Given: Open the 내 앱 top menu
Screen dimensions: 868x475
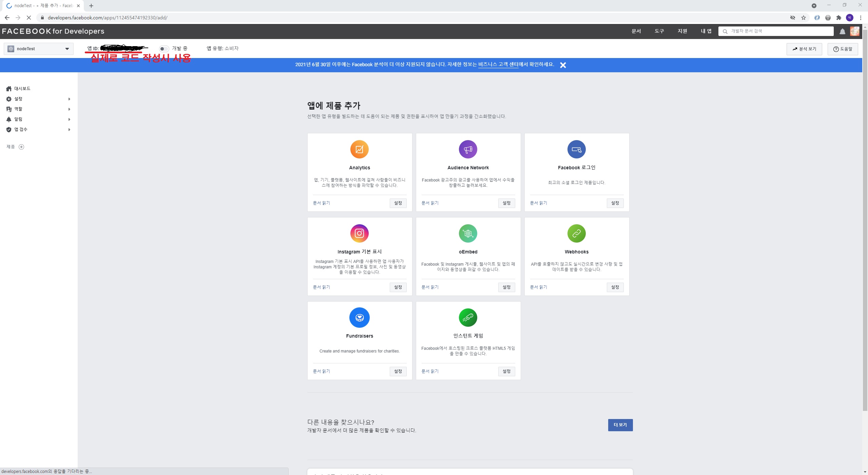Looking at the screenshot, I should tap(706, 31).
